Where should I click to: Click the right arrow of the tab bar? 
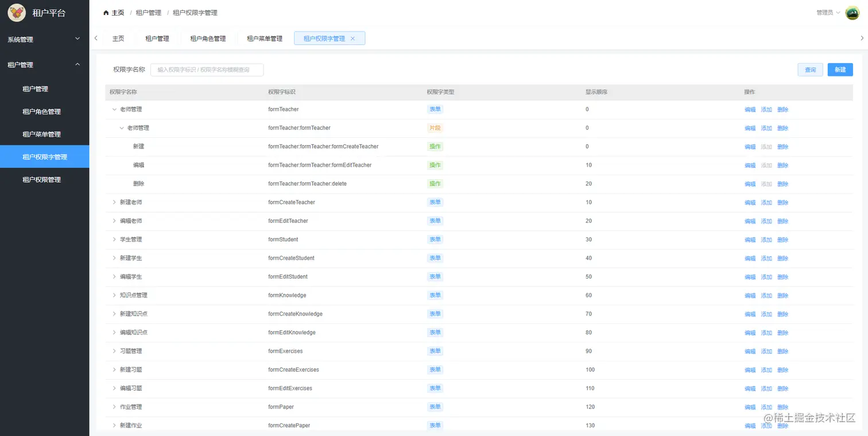pyautogui.click(x=862, y=38)
